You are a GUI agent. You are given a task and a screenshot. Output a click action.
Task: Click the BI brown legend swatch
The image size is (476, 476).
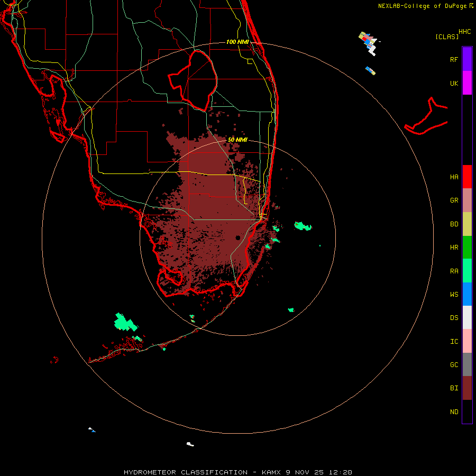(467, 388)
